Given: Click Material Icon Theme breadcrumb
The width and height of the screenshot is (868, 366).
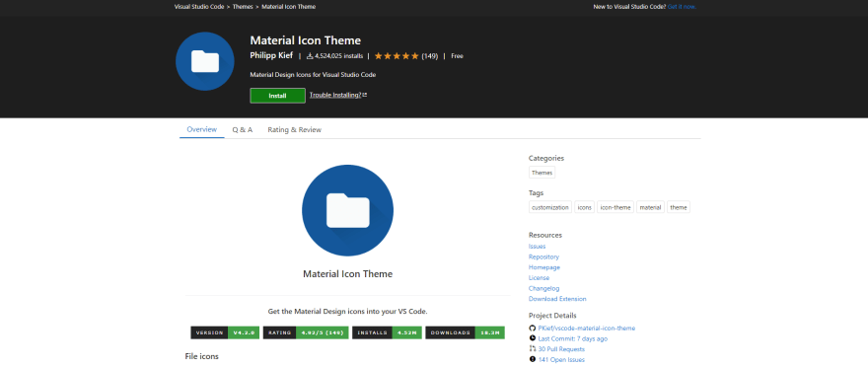Looking at the screenshot, I should pyautogui.click(x=288, y=7).
